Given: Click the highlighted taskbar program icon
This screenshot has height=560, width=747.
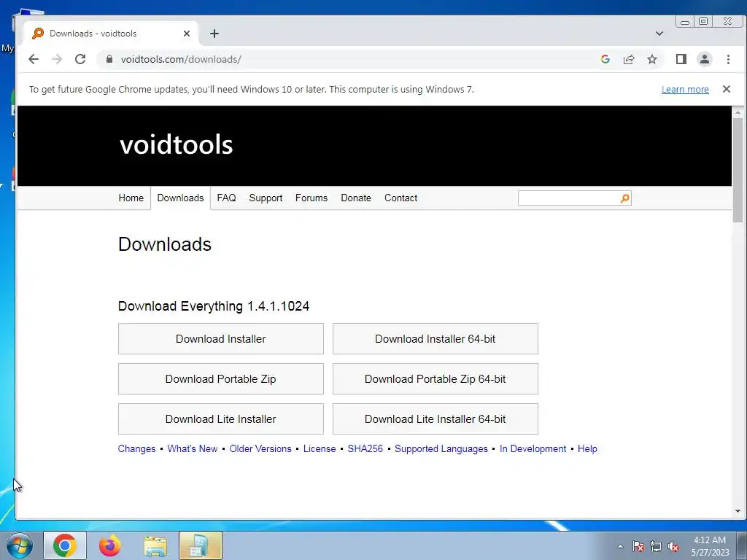Looking at the screenshot, I should [201, 545].
